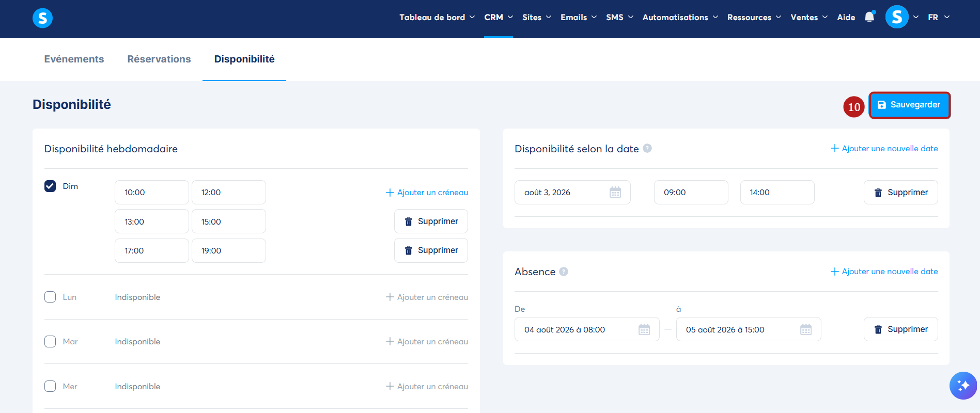Viewport: 980px width, 413px height.
Task: Edit the 12:00 end time field
Action: [229, 193]
